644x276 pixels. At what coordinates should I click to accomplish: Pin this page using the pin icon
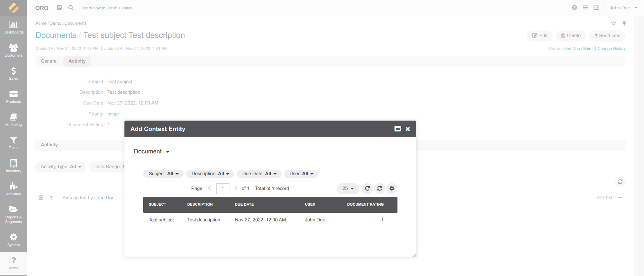(624, 23)
